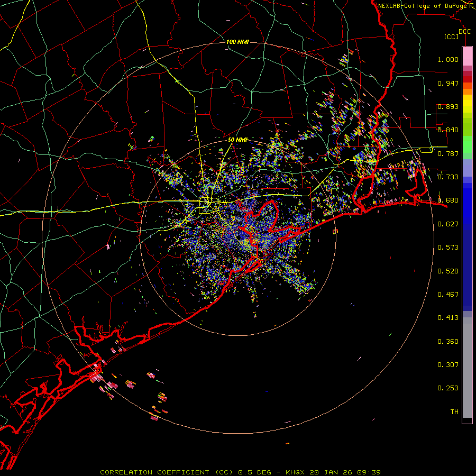
Task: Click the DCC product code label
Action: pyautogui.click(x=464, y=32)
